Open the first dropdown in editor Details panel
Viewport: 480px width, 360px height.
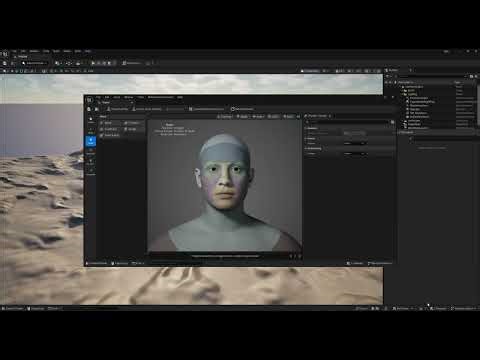[x=355, y=133]
